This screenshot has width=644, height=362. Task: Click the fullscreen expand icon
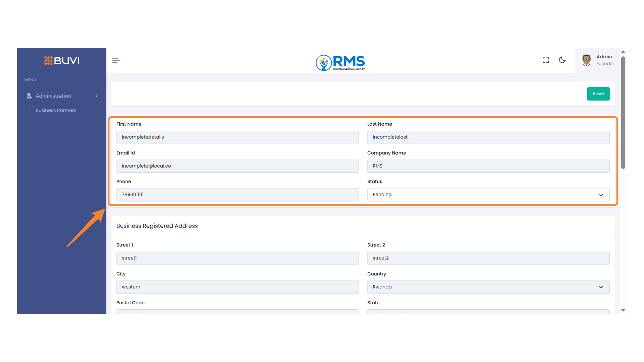(x=545, y=60)
